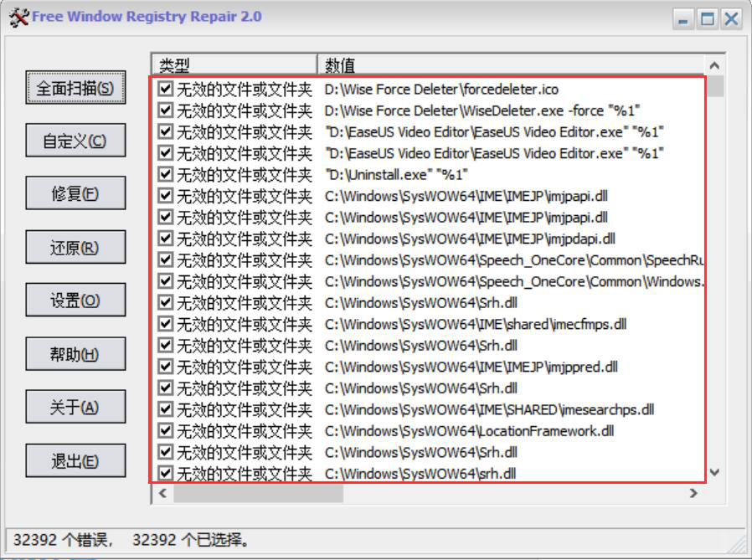Image resolution: width=752 pixels, height=560 pixels.
Task: Toggle checkbox for SpeechRu row
Action: 166,259
